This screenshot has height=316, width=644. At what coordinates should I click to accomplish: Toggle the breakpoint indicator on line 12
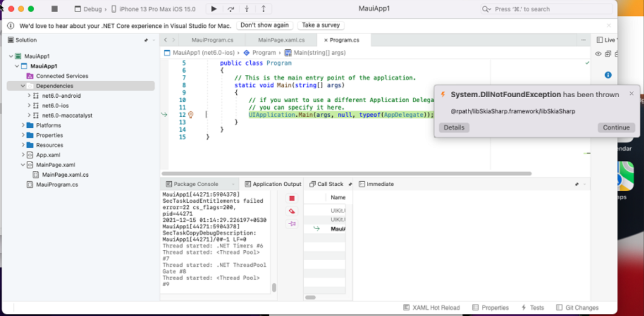click(x=191, y=115)
